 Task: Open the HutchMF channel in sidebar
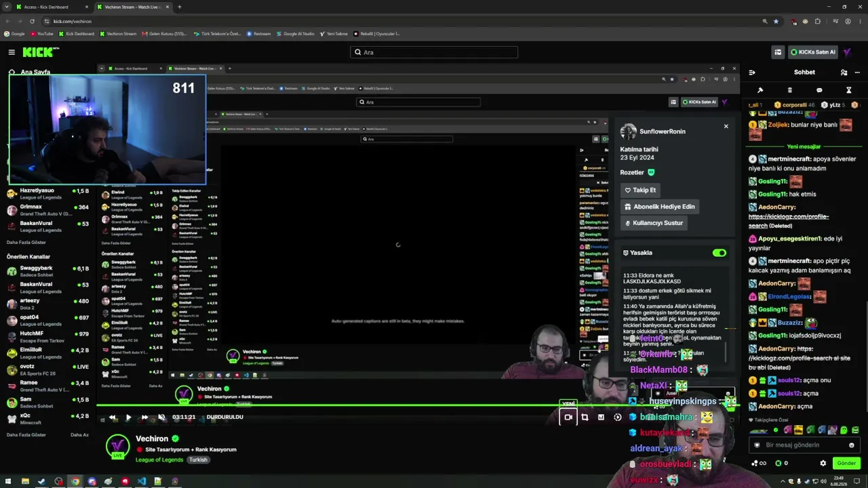[x=47, y=337]
